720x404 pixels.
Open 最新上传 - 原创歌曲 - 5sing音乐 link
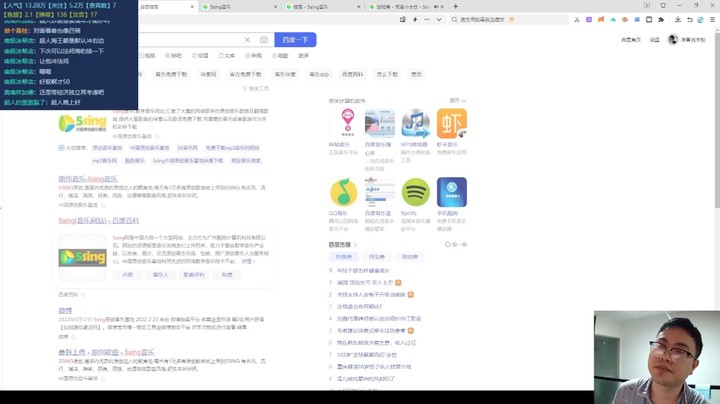click(x=106, y=352)
